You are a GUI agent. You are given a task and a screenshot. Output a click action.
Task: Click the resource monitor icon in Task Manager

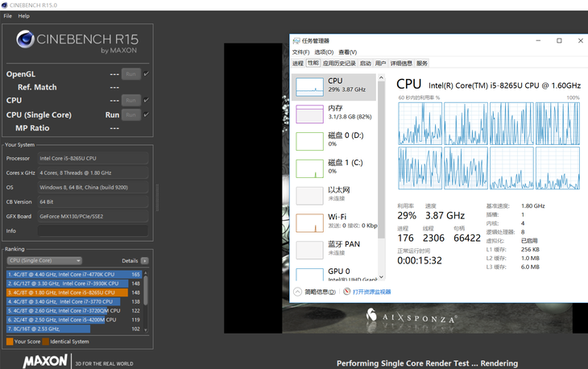(x=347, y=292)
